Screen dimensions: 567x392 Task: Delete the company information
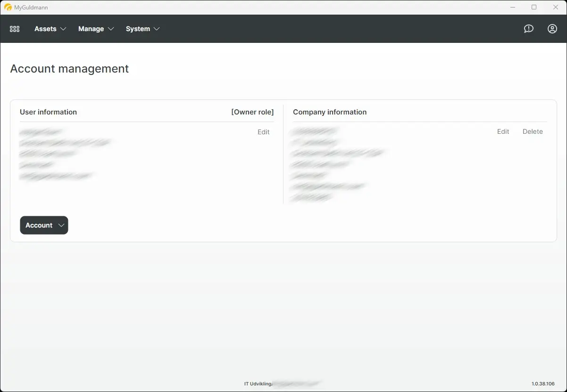[533, 131]
